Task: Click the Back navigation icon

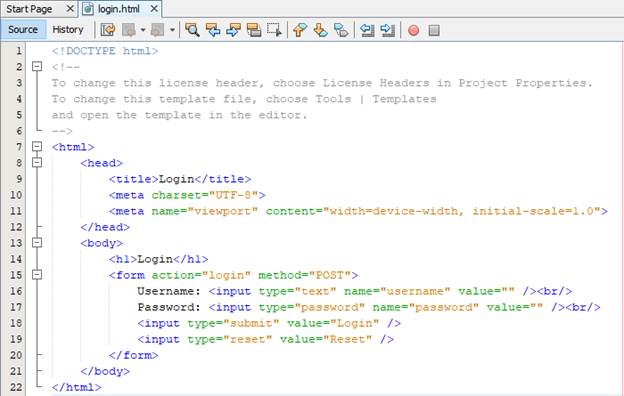Action: point(129,30)
